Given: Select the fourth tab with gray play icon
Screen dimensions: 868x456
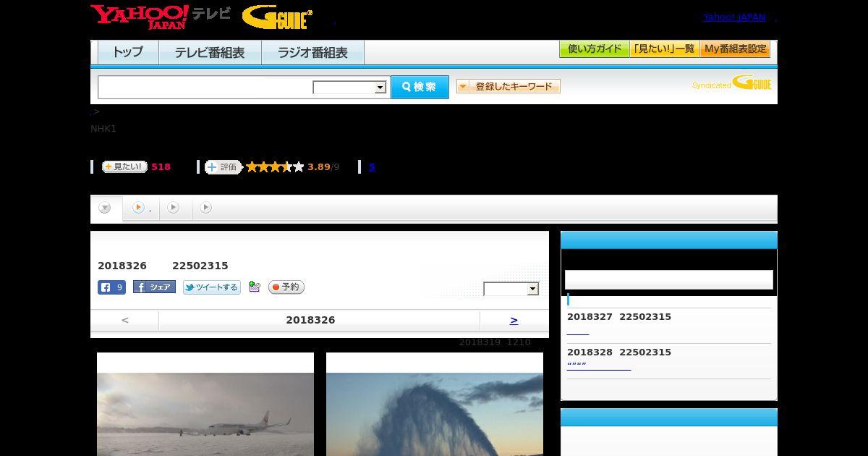Looking at the screenshot, I should 206,208.
